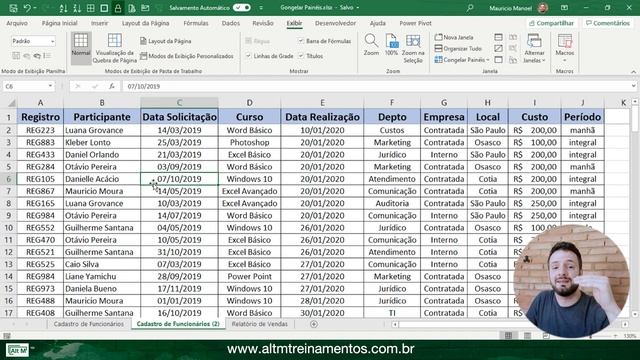
Task: Collapse the ribbon with chevron
Action: (633, 72)
